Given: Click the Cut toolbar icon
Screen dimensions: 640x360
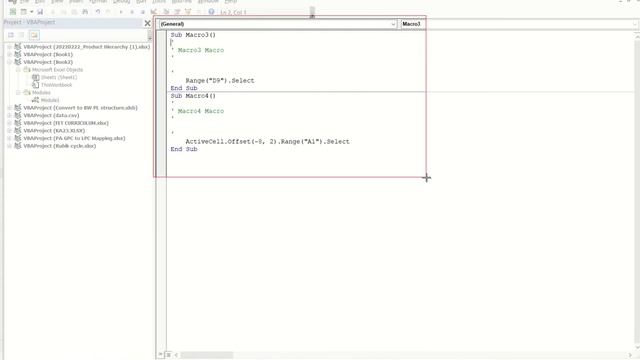Looking at the screenshot, I should pyautogui.click(x=53, y=12).
